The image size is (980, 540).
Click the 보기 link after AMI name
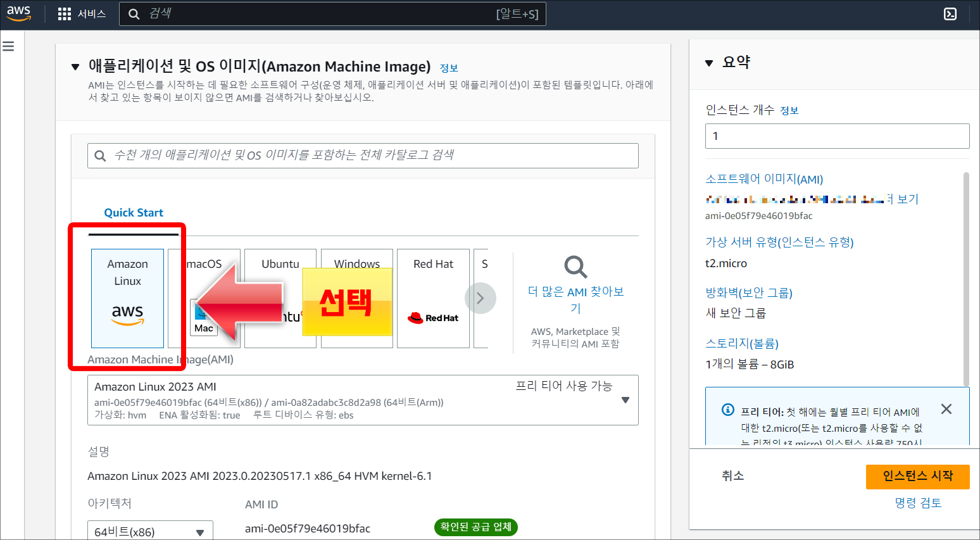coord(908,199)
